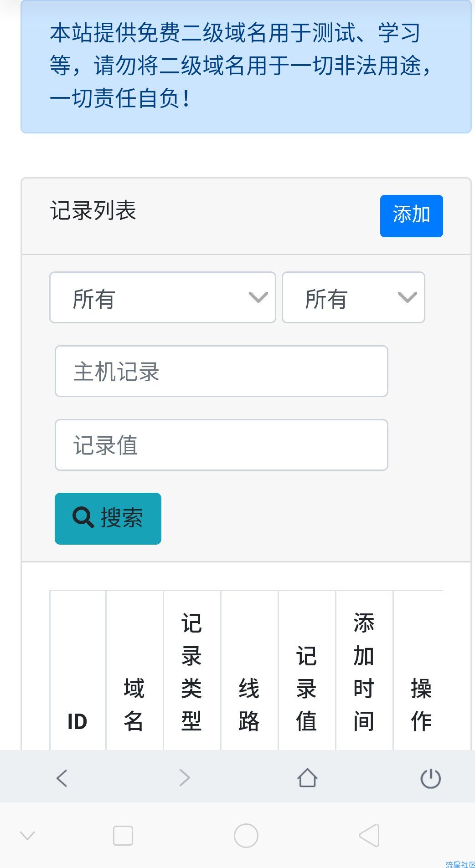
Task: Focus the 主机记录 input field
Action: click(x=222, y=371)
